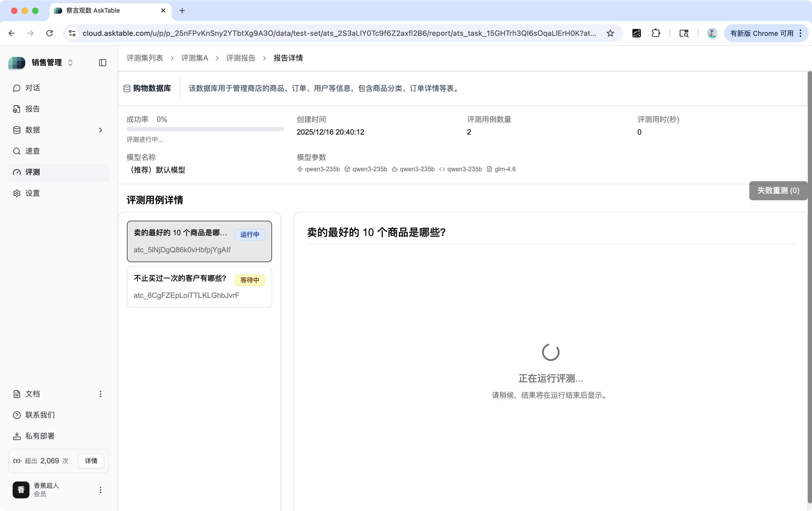Click the bookmark star in the address bar
The image size is (812, 511).
click(x=610, y=33)
